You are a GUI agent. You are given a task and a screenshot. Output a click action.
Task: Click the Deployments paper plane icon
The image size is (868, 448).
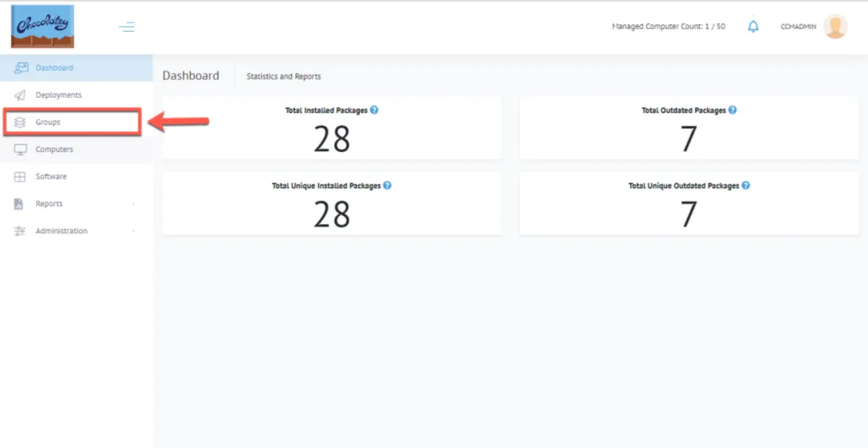tap(20, 95)
